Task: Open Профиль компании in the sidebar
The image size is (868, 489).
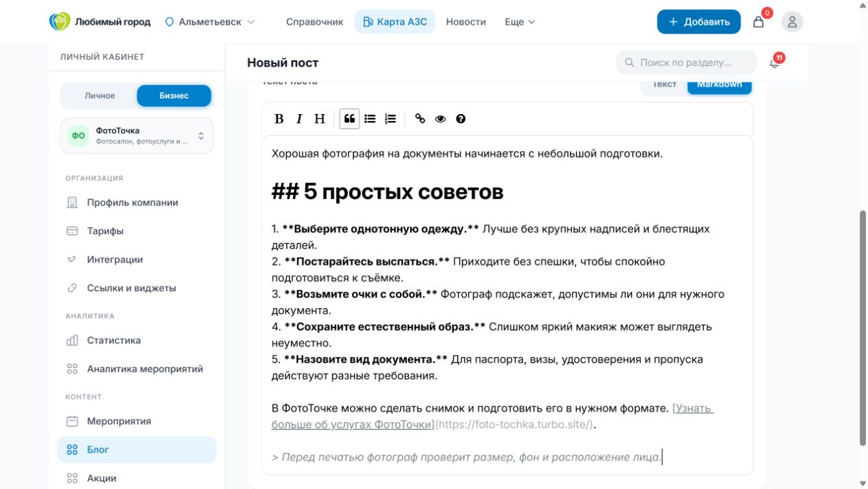Action: (137, 203)
